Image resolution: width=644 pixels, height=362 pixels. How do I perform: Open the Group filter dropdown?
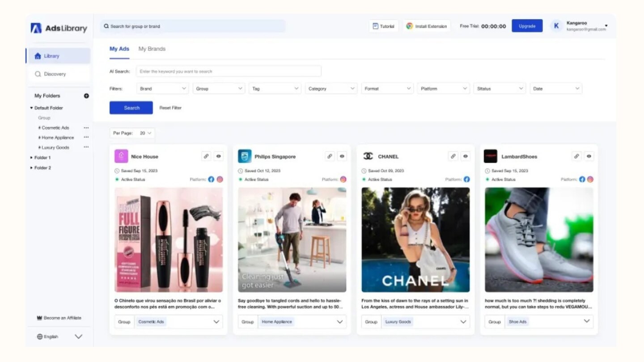[x=219, y=88]
